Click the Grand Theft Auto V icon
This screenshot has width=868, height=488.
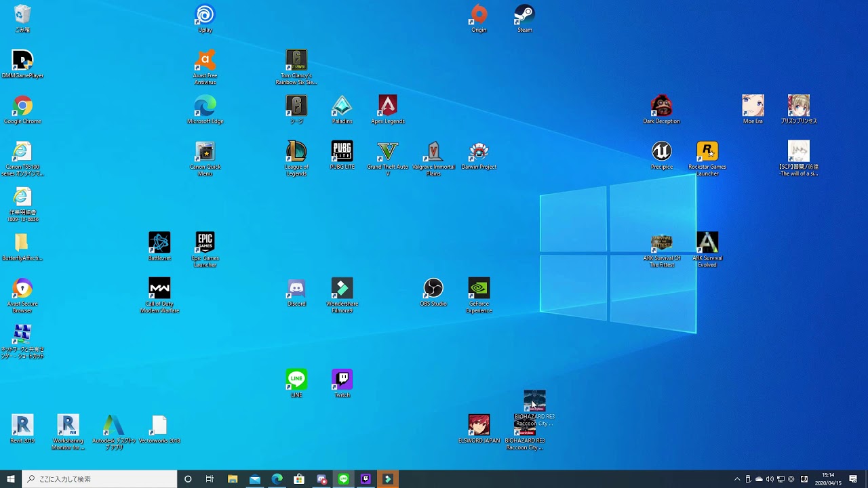387,159
